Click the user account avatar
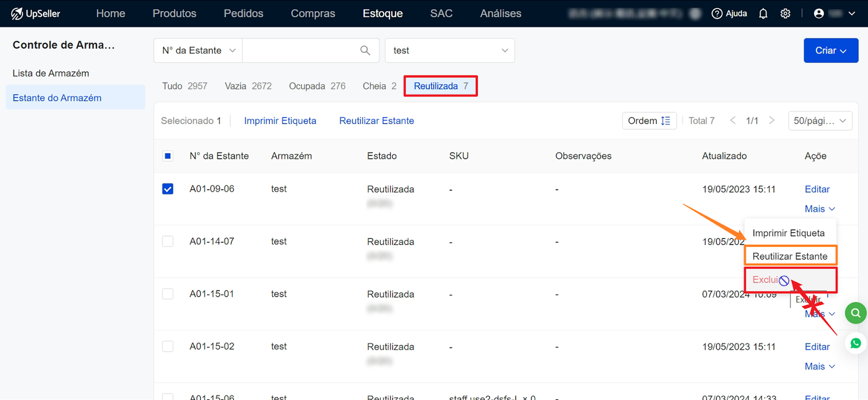Viewport: 868px width, 400px height. (x=819, y=14)
